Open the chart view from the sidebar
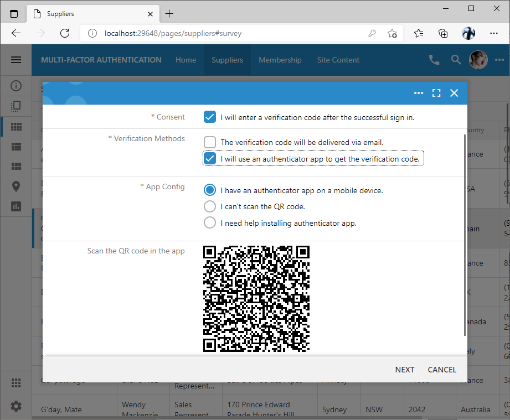Screen dimensions: 510x420 tap(16, 206)
